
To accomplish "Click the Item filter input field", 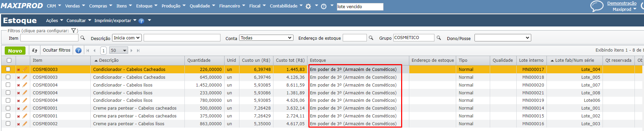I will click(49, 38).
